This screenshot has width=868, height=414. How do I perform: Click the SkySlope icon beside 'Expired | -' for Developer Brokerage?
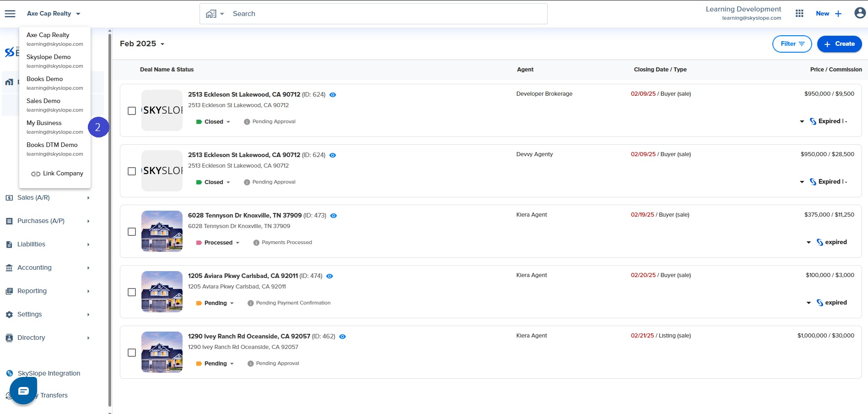coord(813,121)
